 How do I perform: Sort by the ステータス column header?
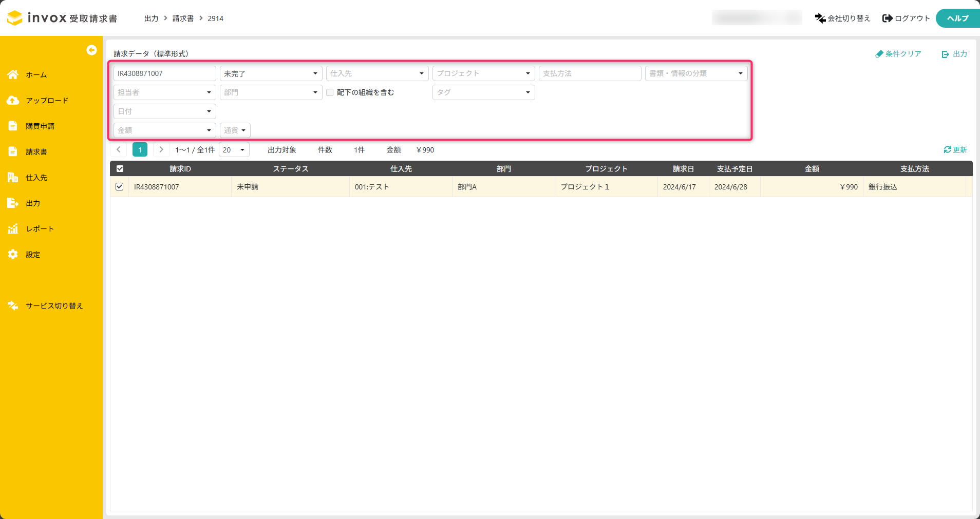tap(291, 169)
